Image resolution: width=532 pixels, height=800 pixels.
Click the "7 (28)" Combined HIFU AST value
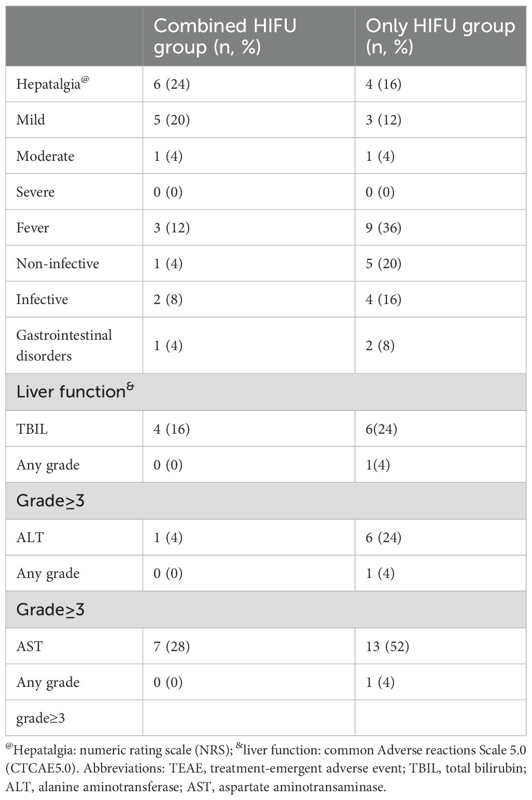[x=172, y=646]
